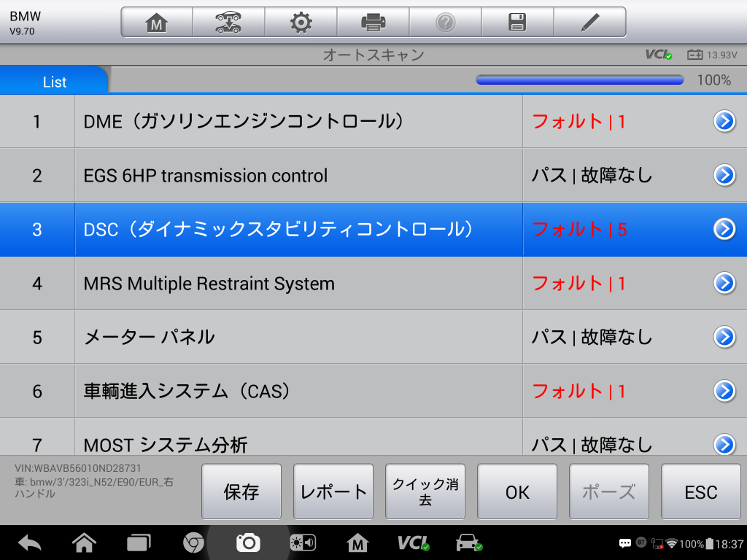Tap the BT Bluetooth status icon
The width and height of the screenshot is (747, 560).
(x=641, y=542)
